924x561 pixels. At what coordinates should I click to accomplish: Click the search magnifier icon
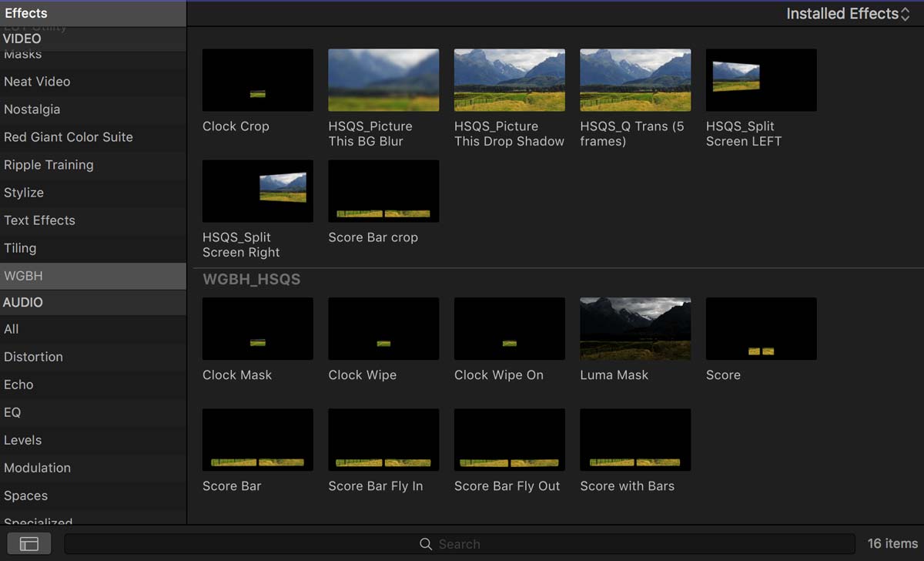click(x=426, y=544)
